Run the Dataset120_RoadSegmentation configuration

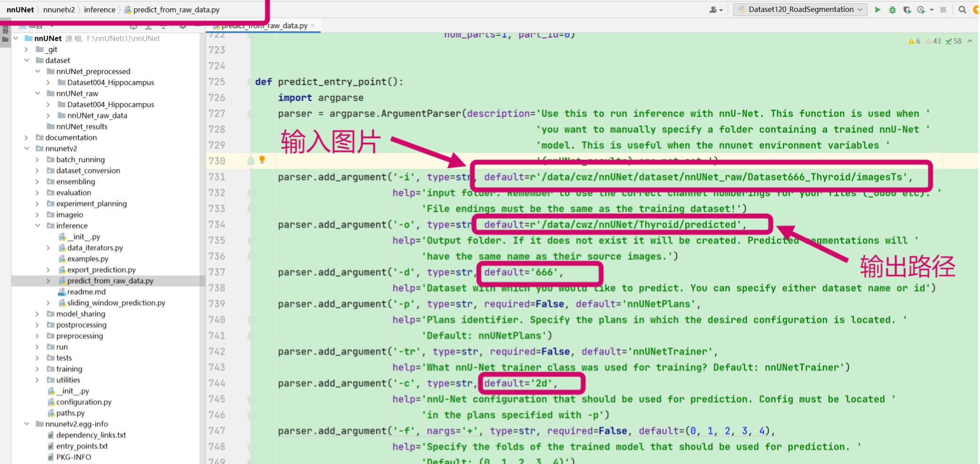click(878, 9)
